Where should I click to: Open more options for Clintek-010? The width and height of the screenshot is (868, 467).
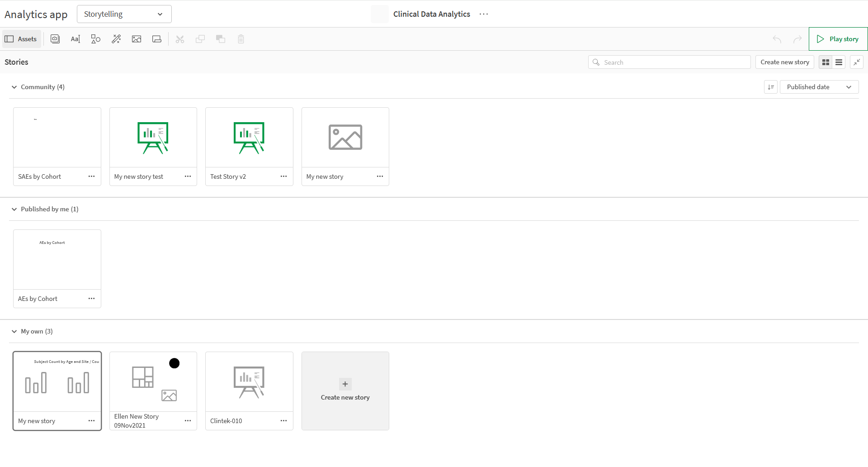[x=284, y=421]
